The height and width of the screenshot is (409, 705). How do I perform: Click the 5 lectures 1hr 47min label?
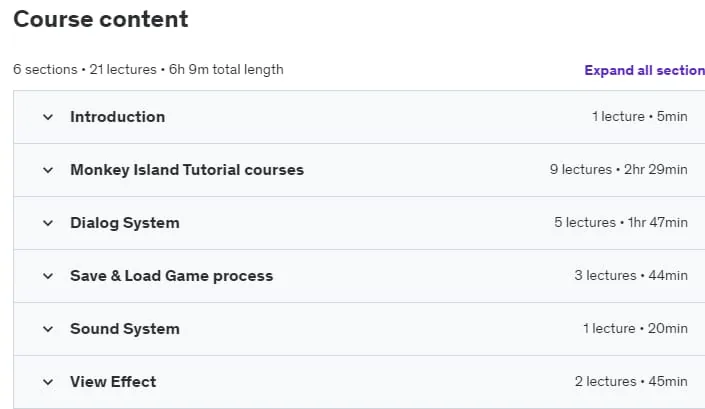pyautogui.click(x=620, y=222)
